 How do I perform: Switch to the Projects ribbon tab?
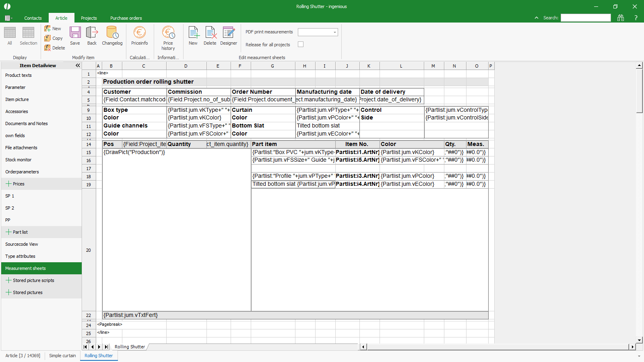tap(89, 18)
